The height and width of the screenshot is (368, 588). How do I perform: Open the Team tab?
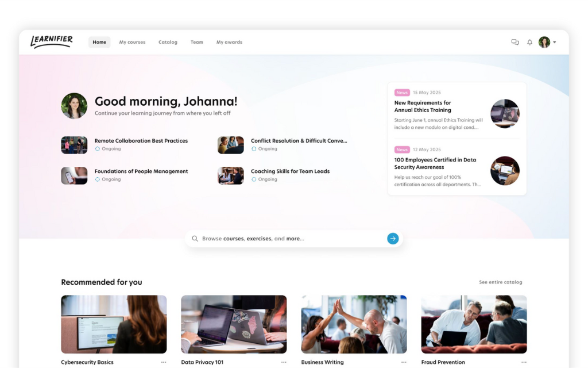point(197,42)
